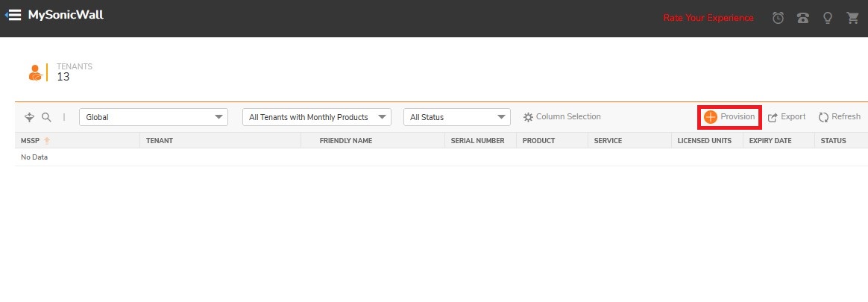
Task: Open the shopping cart
Action: tap(853, 18)
